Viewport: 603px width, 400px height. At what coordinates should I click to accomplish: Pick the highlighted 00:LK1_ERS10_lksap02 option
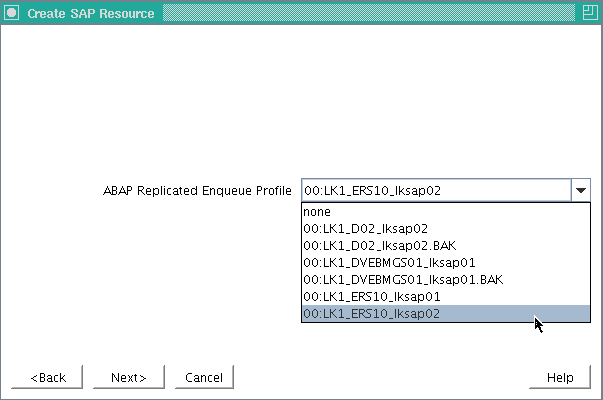446,313
